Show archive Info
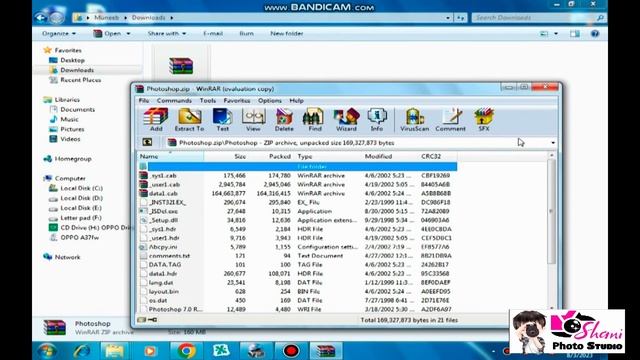This screenshot has height=360, width=640. point(377,120)
